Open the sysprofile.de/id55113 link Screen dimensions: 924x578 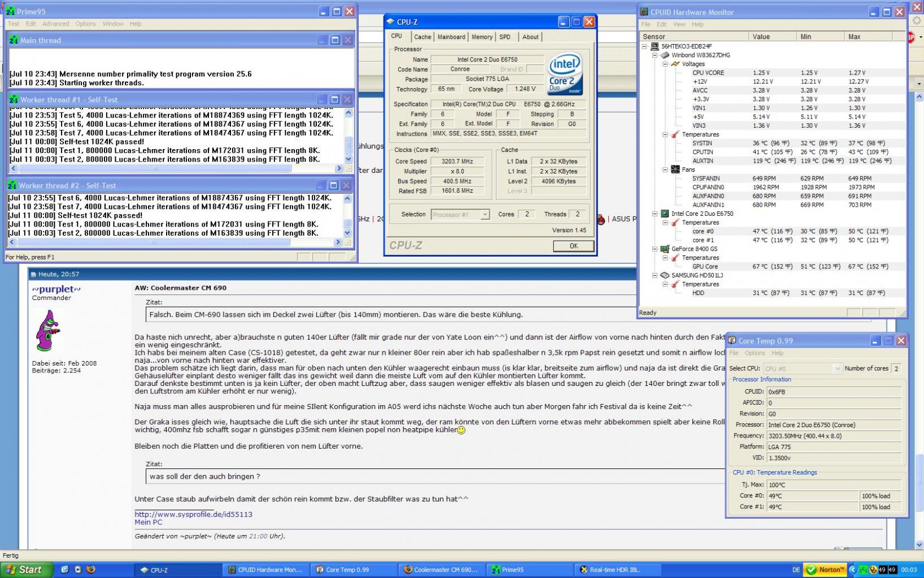193,514
